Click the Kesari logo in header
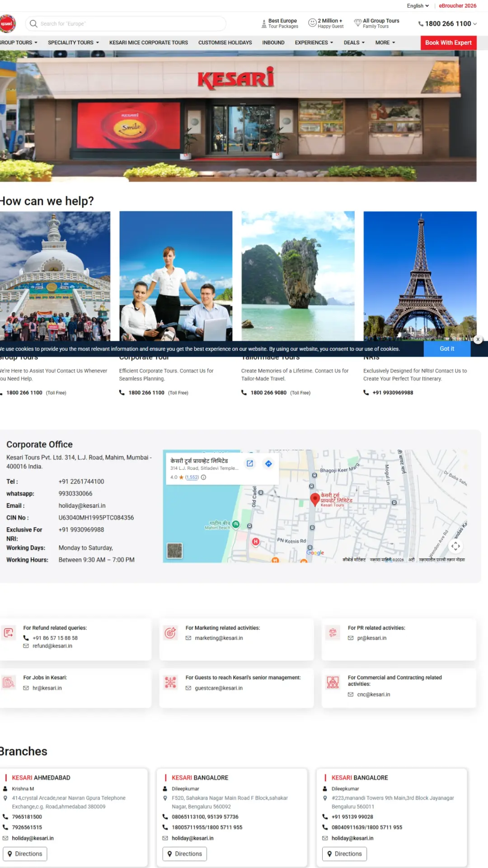This screenshot has height=868, width=488. click(7, 24)
